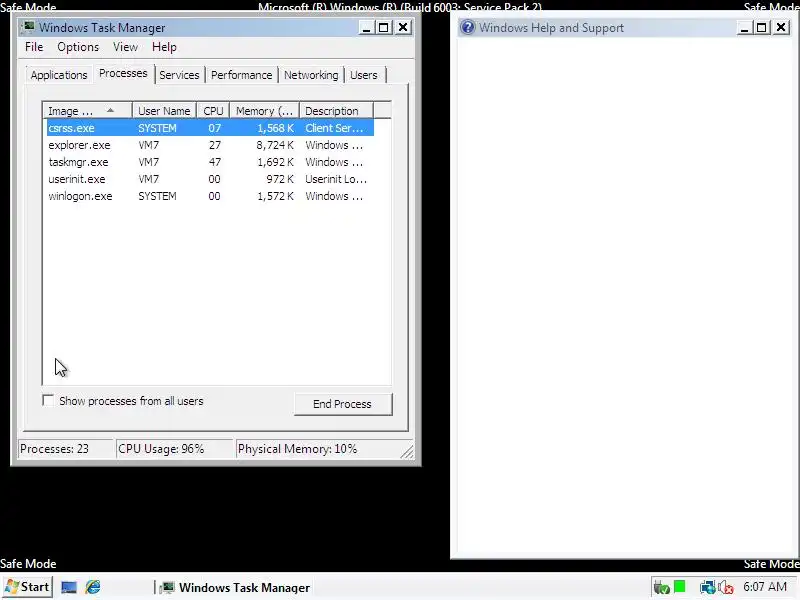Screen dimensions: 800x600
Task: Sort by Memory column header
Action: pyautogui.click(x=264, y=111)
